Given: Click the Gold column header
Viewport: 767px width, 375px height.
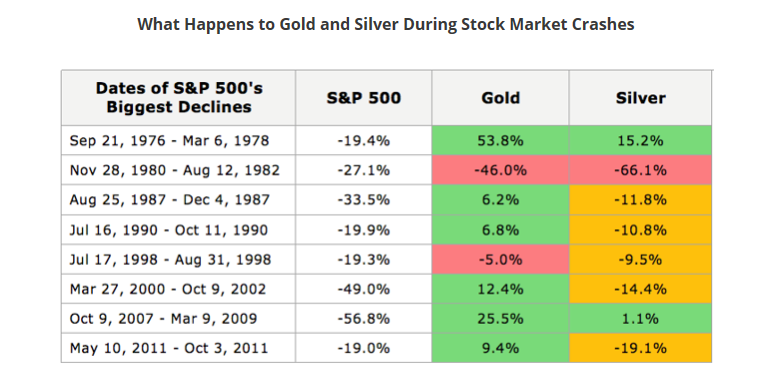Looking at the screenshot, I should click(500, 98).
